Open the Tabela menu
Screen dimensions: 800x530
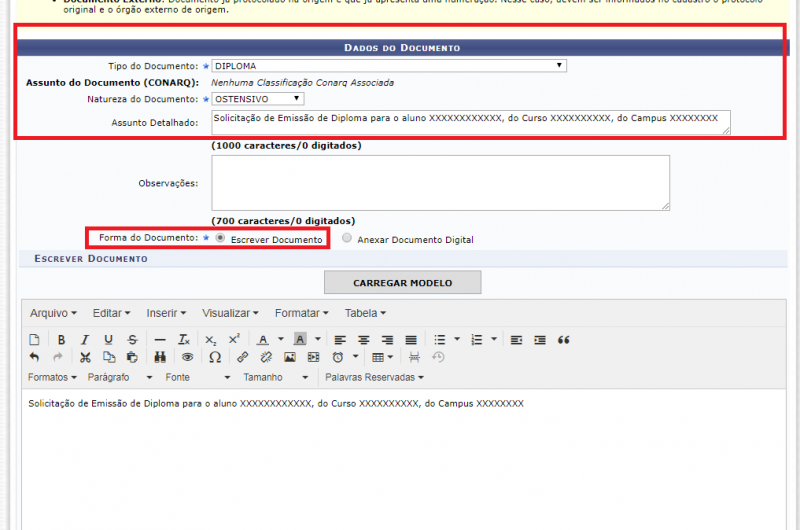[x=366, y=313]
